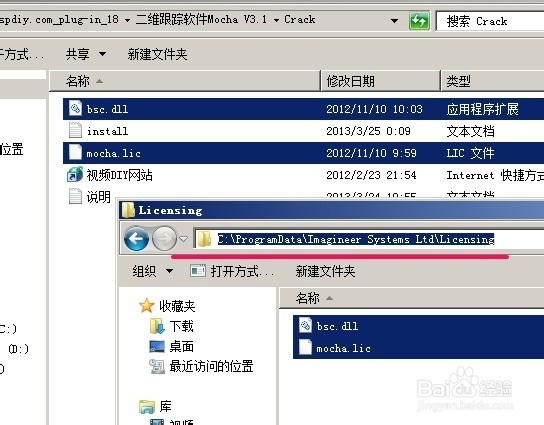Screen dimensions: 544x425
Task: Open 下载 in the navigation pane
Action: coord(181,326)
